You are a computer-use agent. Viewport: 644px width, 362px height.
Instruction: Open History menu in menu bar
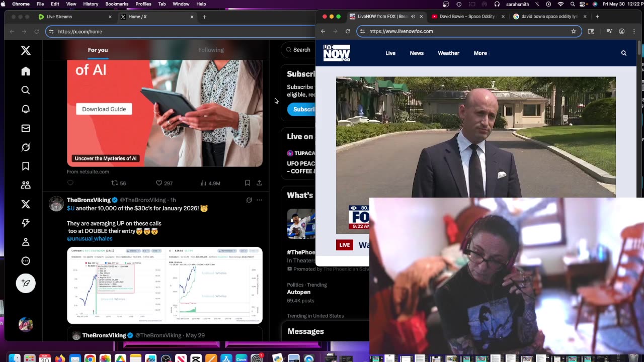point(91,4)
